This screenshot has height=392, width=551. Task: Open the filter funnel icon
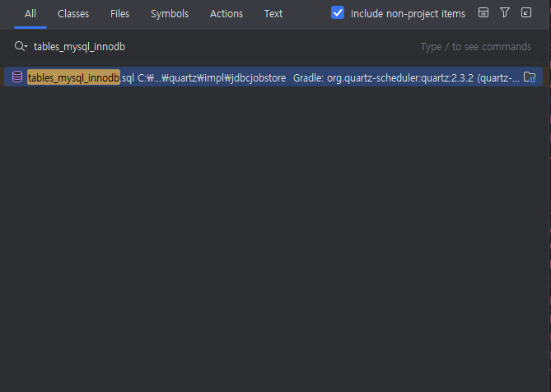505,12
